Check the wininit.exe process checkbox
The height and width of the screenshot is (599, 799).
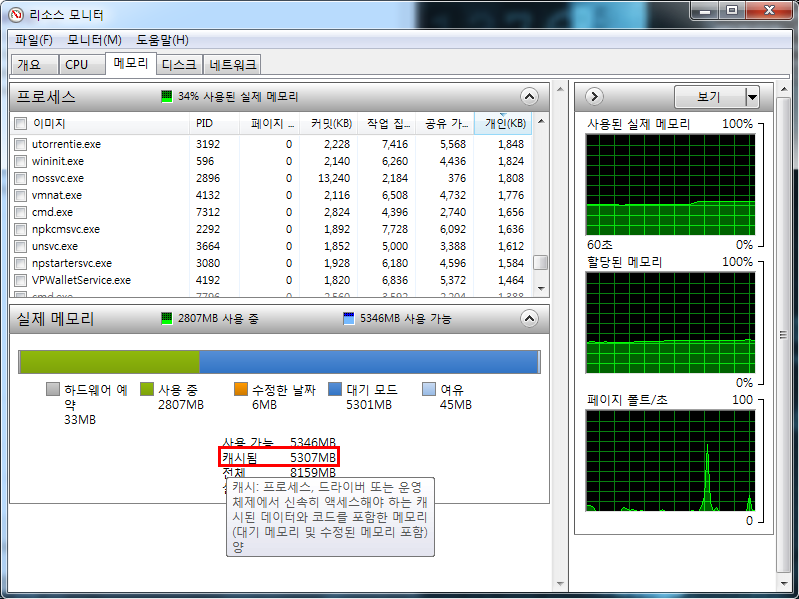pyautogui.click(x=20, y=161)
